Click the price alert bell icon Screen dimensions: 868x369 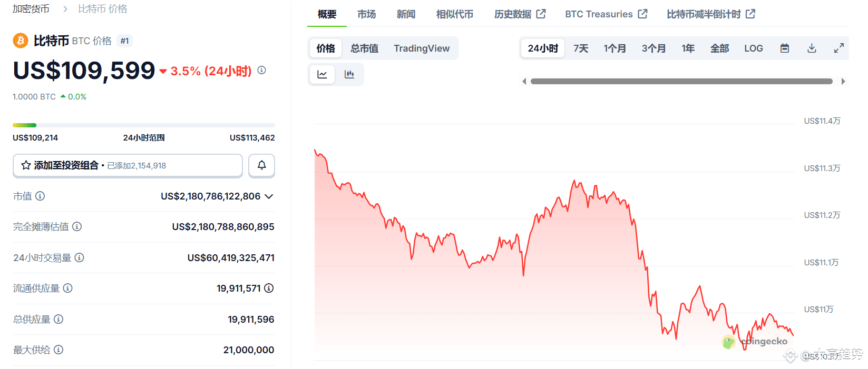[x=261, y=165]
